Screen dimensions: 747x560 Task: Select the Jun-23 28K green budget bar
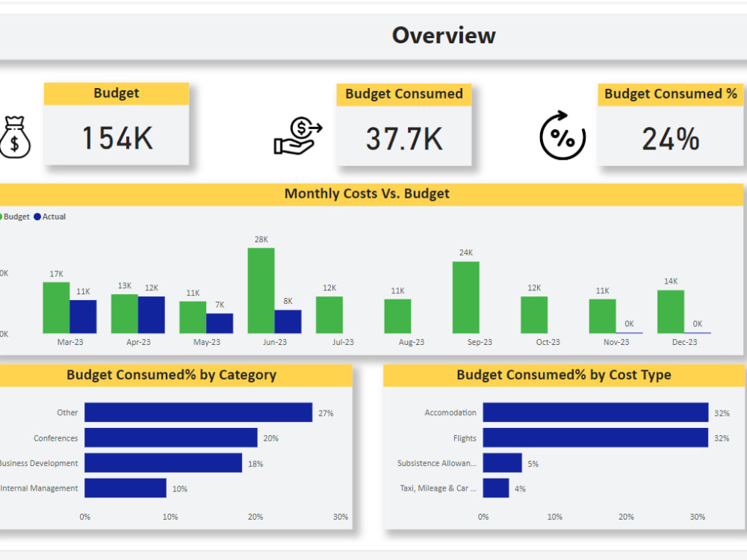coord(260,290)
